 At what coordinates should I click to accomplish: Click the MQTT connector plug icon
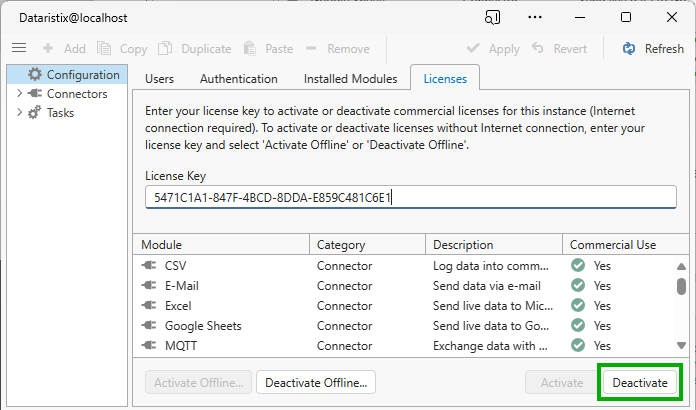149,345
